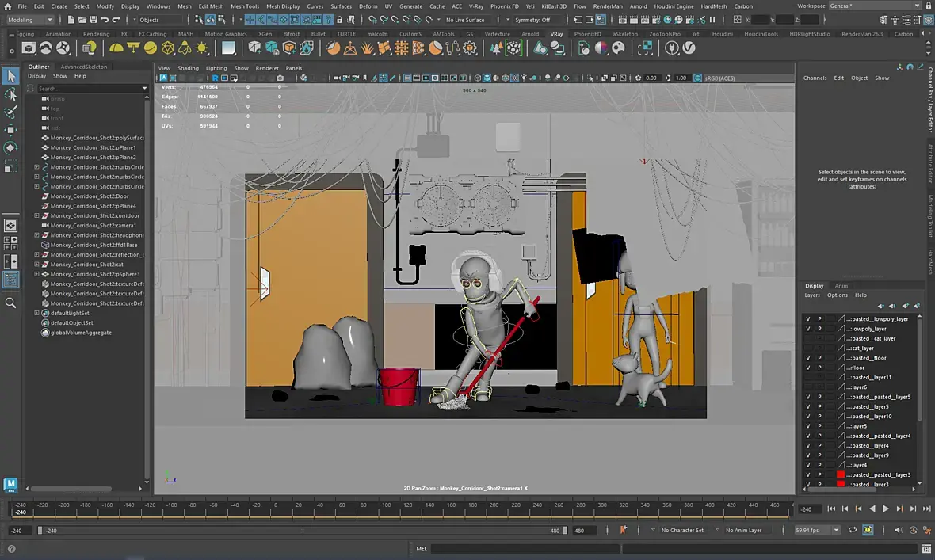
Task: Expand the Monkey_Corridoor_Shot2:corridoor node
Action: coord(36,215)
